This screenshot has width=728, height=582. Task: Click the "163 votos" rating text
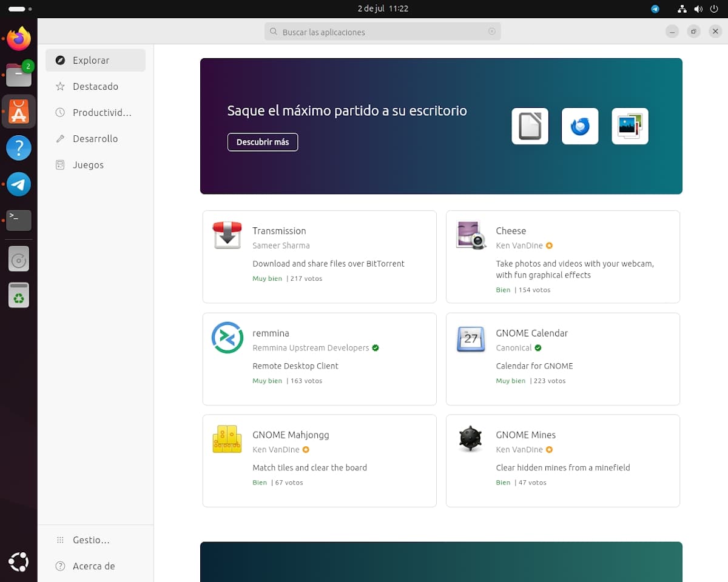coord(306,381)
